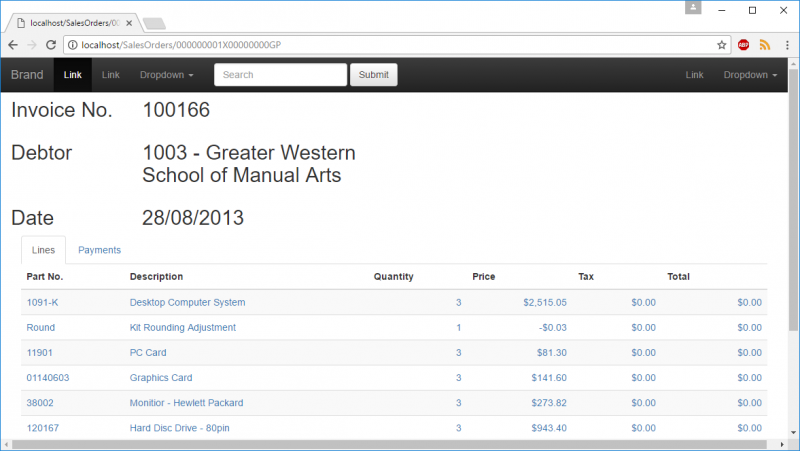Open the Chrome three-dot menu
This screenshot has height=451, width=800.
[785, 45]
